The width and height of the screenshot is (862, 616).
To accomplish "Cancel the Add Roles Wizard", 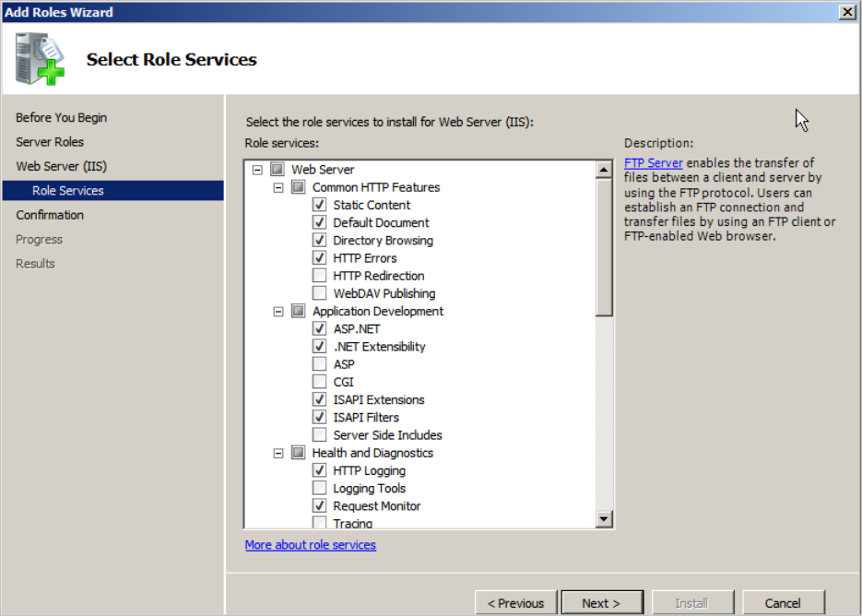I will [783, 603].
